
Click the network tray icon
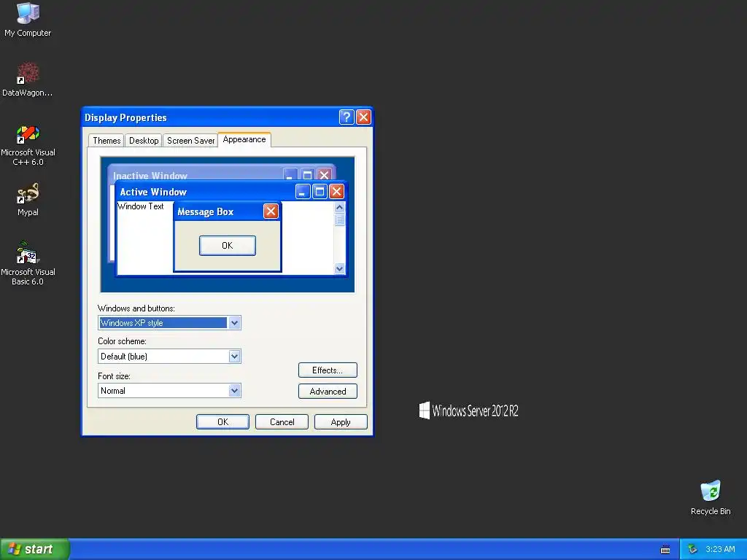pos(692,550)
